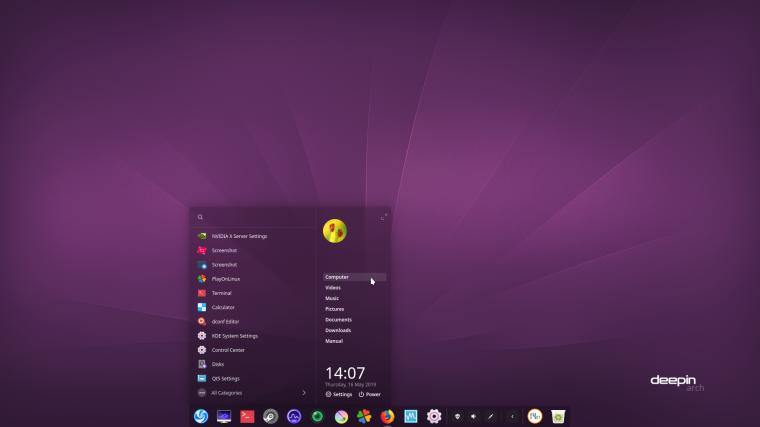Click the launcher search field

[253, 217]
